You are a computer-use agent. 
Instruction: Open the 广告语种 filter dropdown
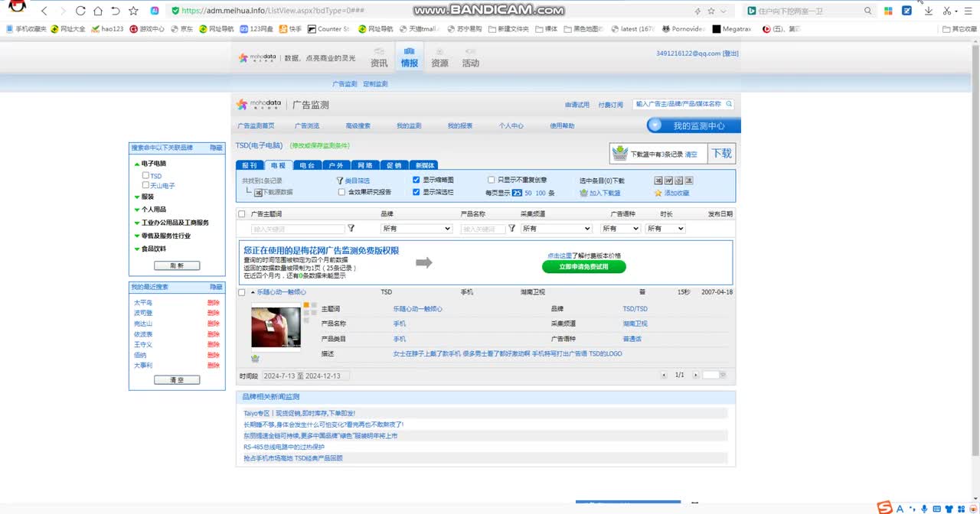(620, 228)
